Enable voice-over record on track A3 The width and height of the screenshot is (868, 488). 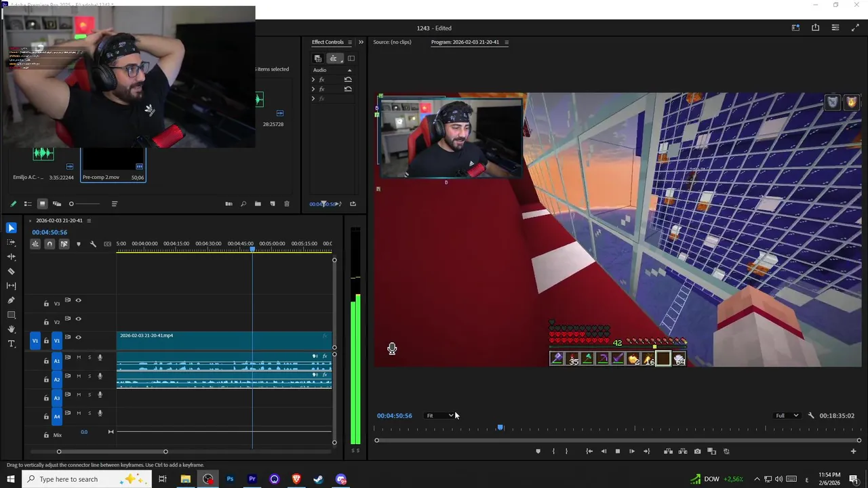click(x=100, y=394)
